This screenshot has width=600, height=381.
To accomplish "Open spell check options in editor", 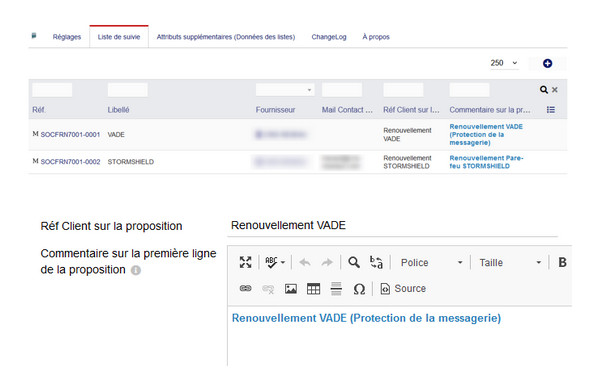I will click(x=275, y=262).
